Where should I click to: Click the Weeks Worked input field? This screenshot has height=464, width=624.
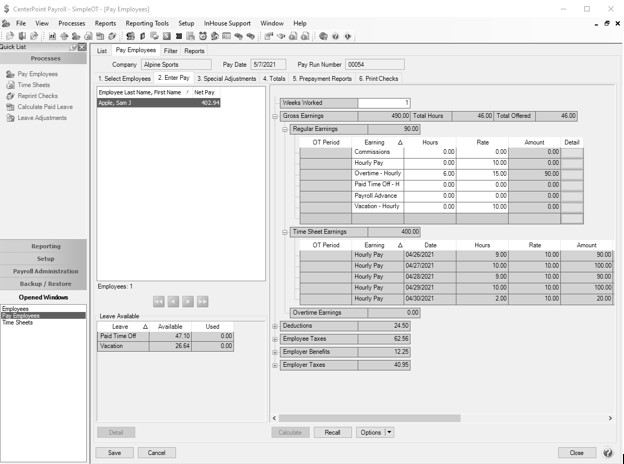[x=383, y=103]
